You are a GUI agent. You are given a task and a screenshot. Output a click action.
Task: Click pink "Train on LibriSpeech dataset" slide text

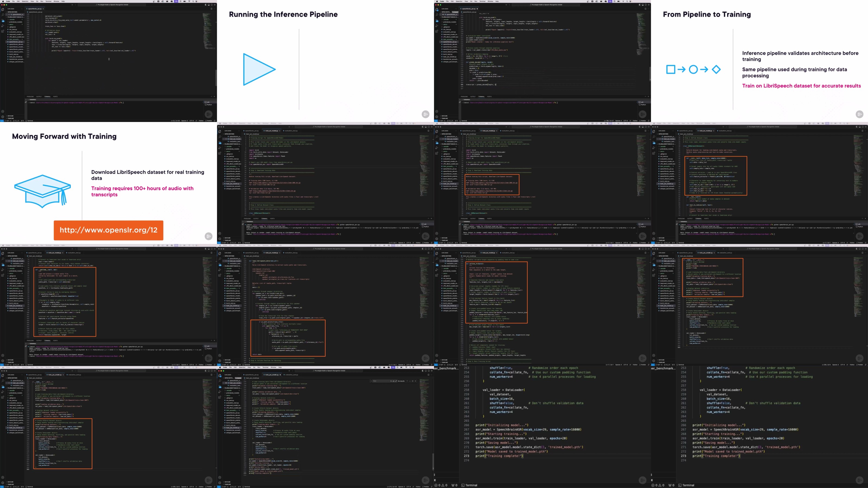point(801,86)
